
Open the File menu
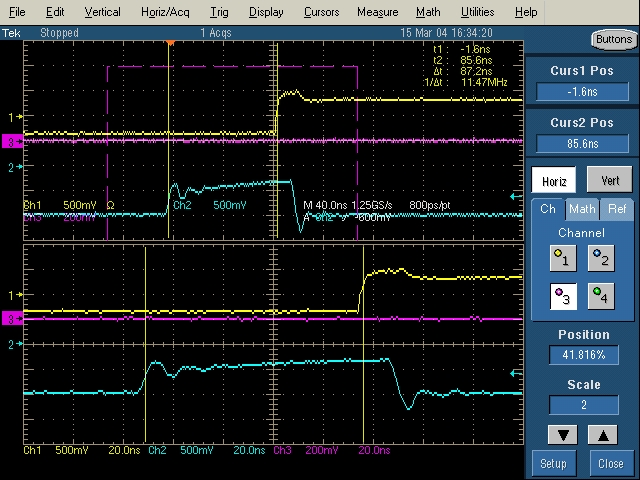click(x=17, y=12)
